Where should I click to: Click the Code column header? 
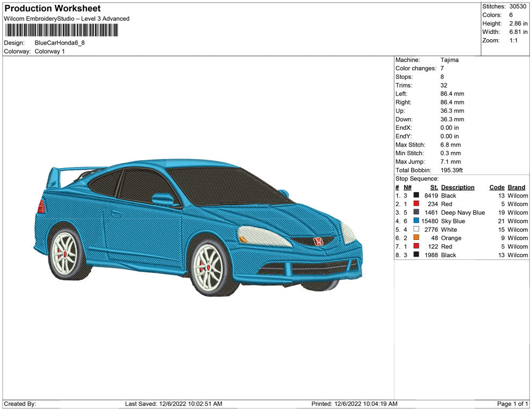pos(497,187)
